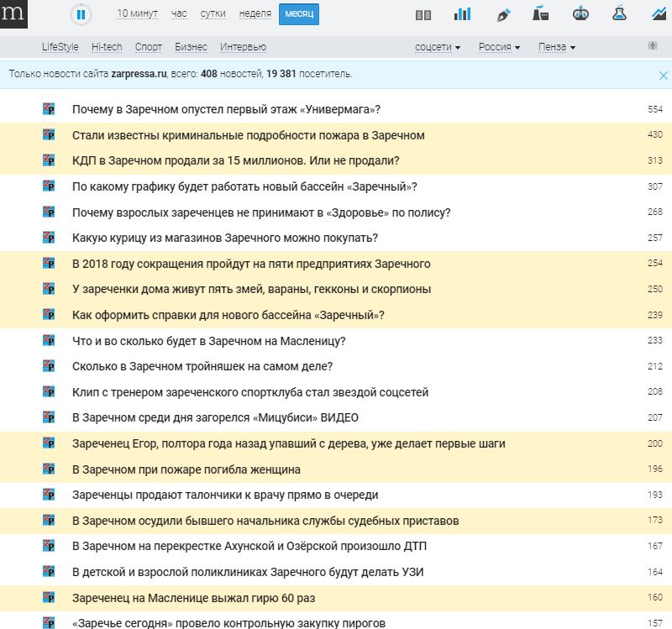
Task: Switch to the '10 минут' time period
Action: (135, 14)
